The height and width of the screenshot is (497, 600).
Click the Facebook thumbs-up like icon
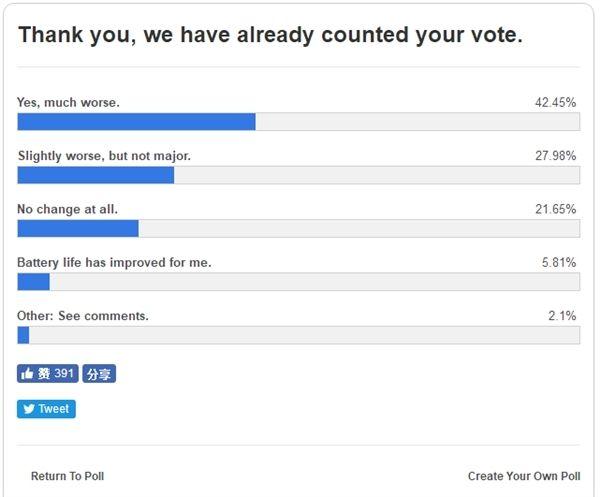[x=28, y=374]
